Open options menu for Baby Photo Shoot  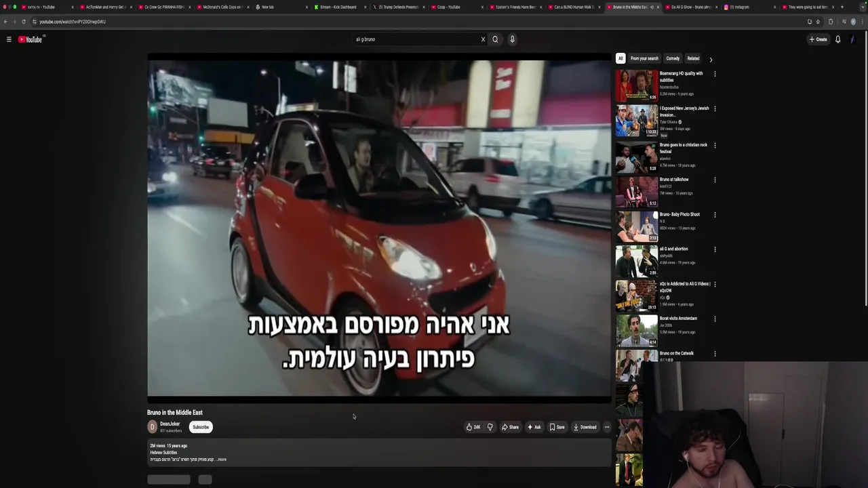715,215
